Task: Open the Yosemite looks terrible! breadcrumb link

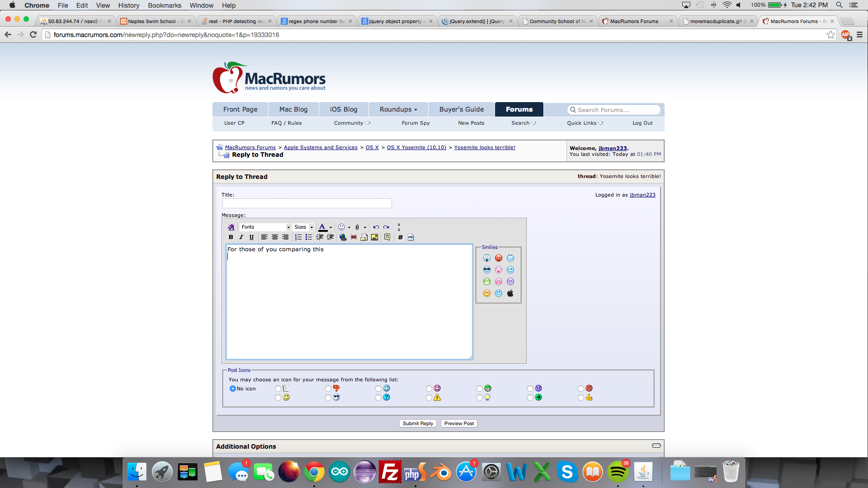Action: [485, 147]
